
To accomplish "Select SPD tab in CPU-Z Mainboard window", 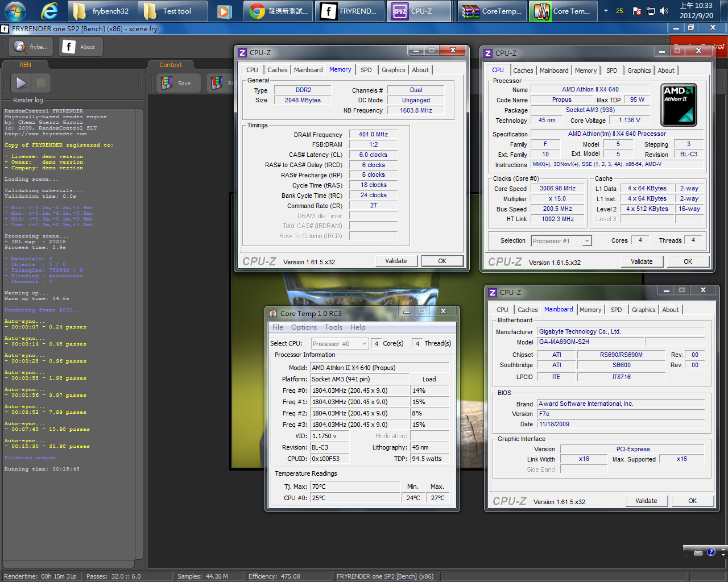I will [616, 310].
